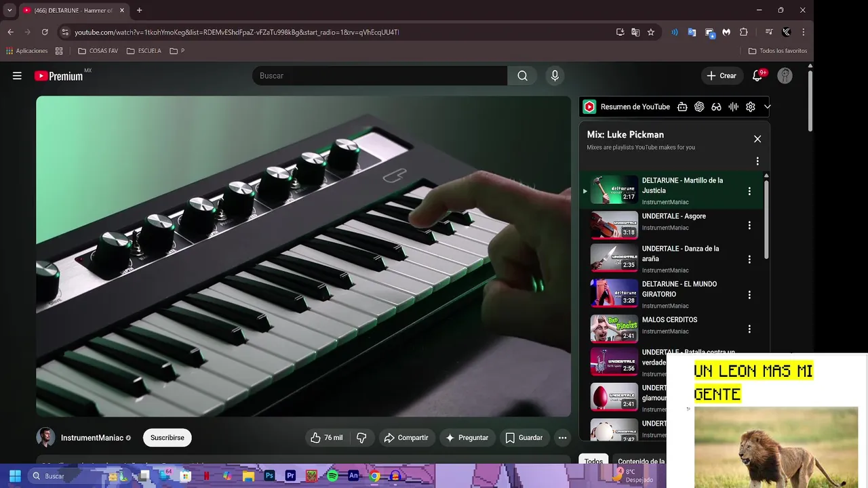Expand the Resumen de YouTube chevron

[x=768, y=106]
